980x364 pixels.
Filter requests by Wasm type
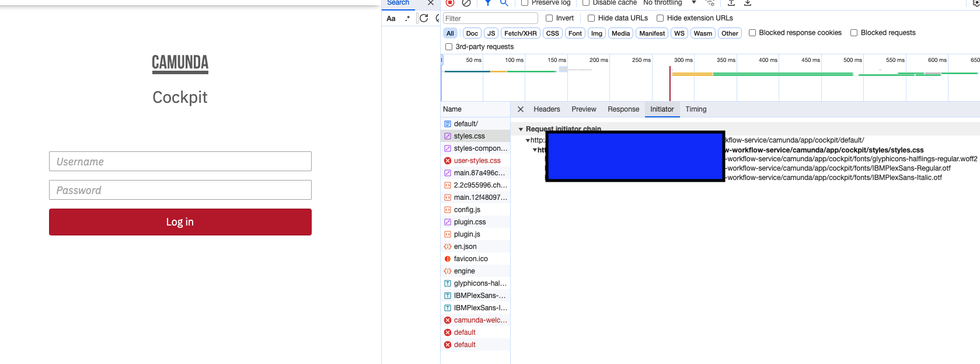(x=703, y=33)
